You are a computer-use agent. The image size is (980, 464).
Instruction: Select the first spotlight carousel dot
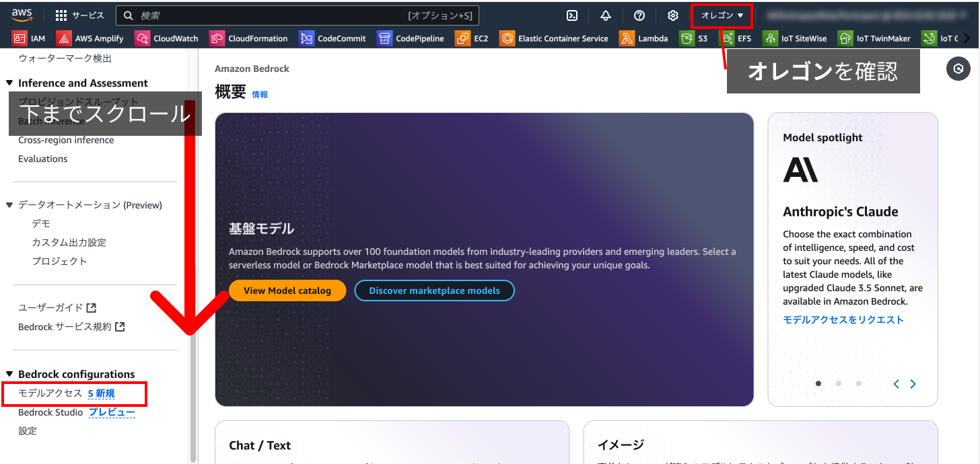(818, 383)
